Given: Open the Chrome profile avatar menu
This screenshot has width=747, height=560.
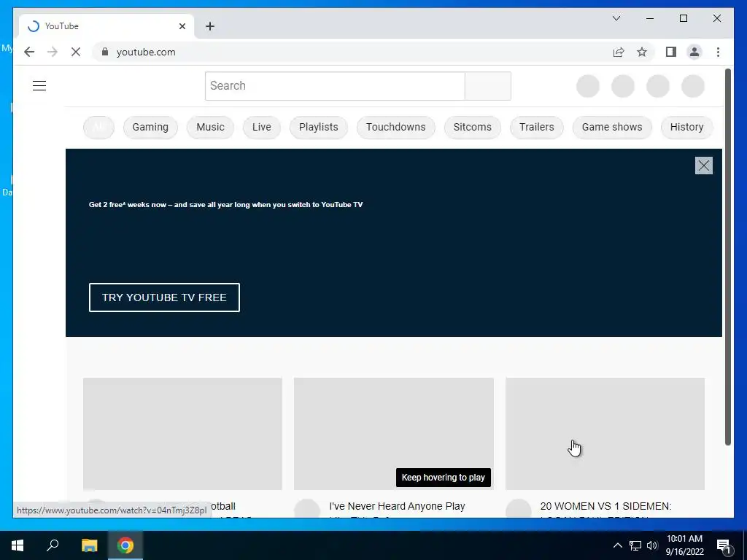Looking at the screenshot, I should 694,52.
